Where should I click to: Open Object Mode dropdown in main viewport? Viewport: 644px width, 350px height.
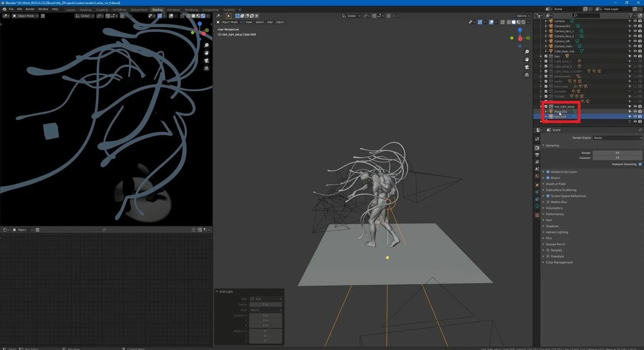[229, 22]
